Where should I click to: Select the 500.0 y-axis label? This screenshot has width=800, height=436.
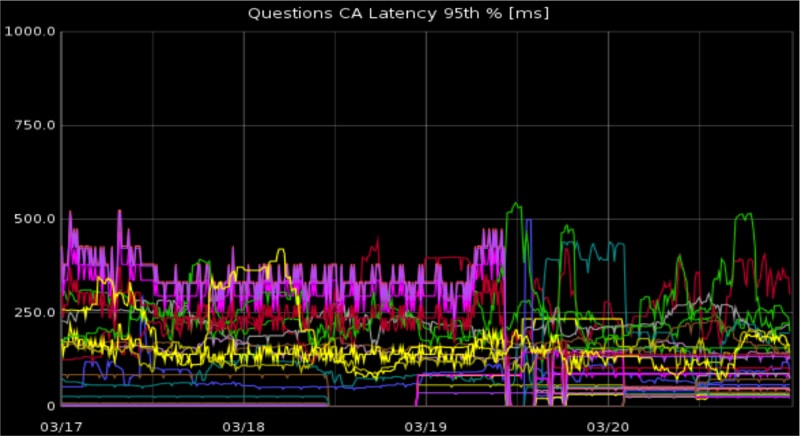coord(32,219)
